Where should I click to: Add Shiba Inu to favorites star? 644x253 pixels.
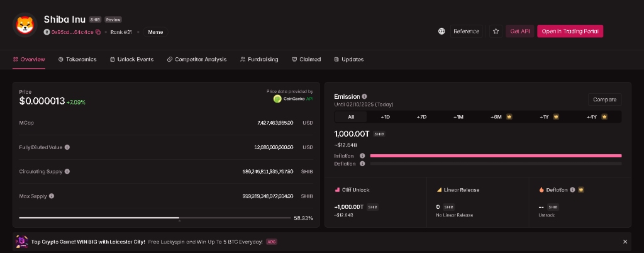pos(496,31)
